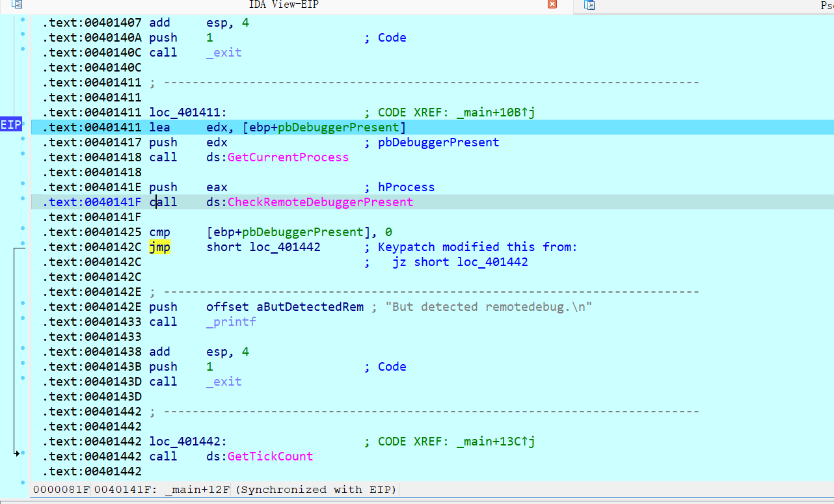Click the GetTickCount function name
The image size is (834, 504).
point(270,457)
